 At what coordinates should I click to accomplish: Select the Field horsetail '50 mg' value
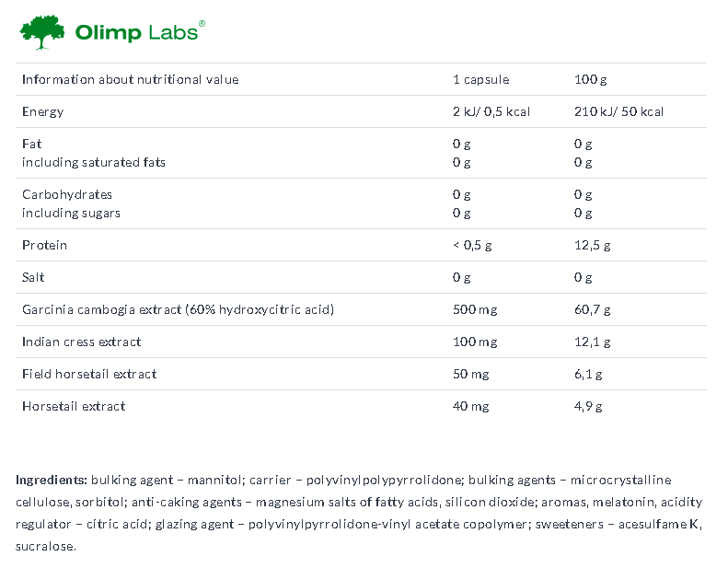point(471,375)
